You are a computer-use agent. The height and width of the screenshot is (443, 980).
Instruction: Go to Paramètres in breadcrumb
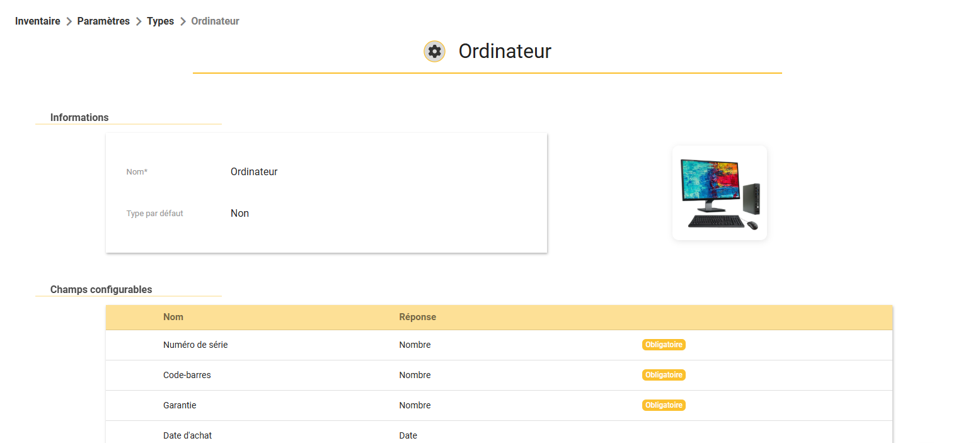(103, 21)
